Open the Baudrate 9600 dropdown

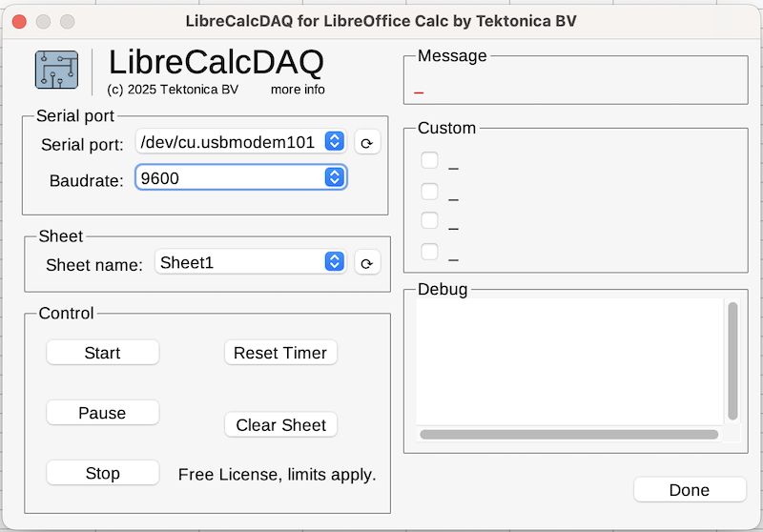(241, 177)
